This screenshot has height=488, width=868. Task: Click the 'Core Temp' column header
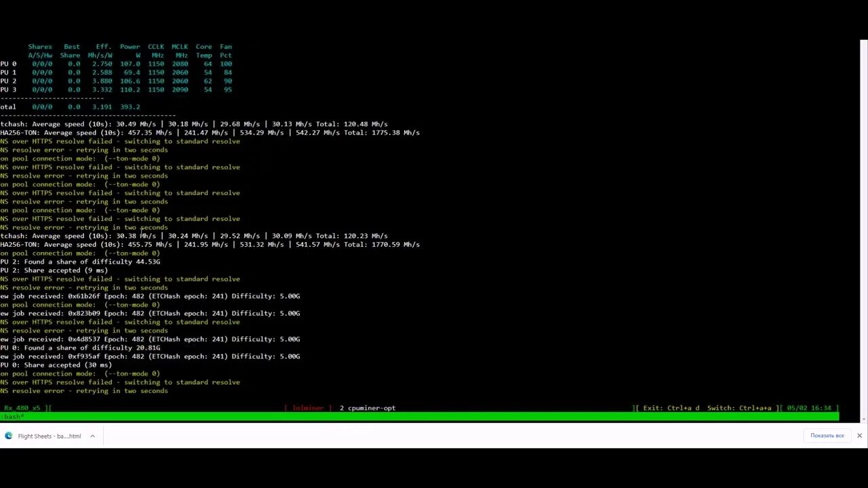(203, 51)
